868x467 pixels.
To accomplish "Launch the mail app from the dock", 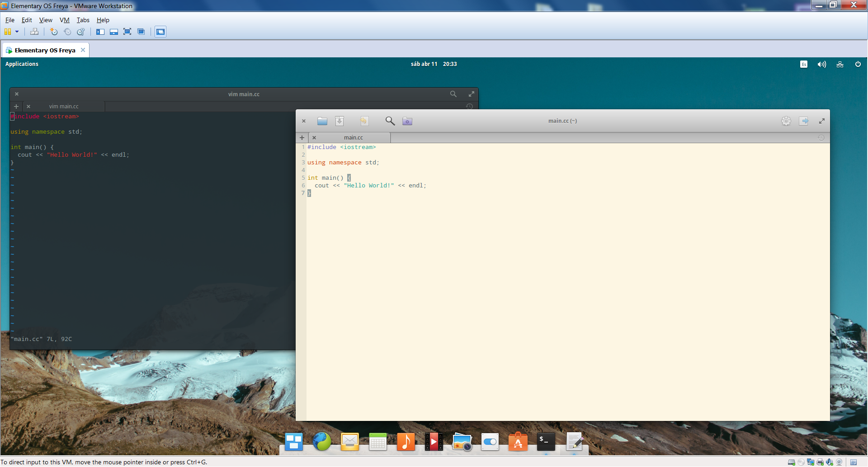I will (x=350, y=442).
